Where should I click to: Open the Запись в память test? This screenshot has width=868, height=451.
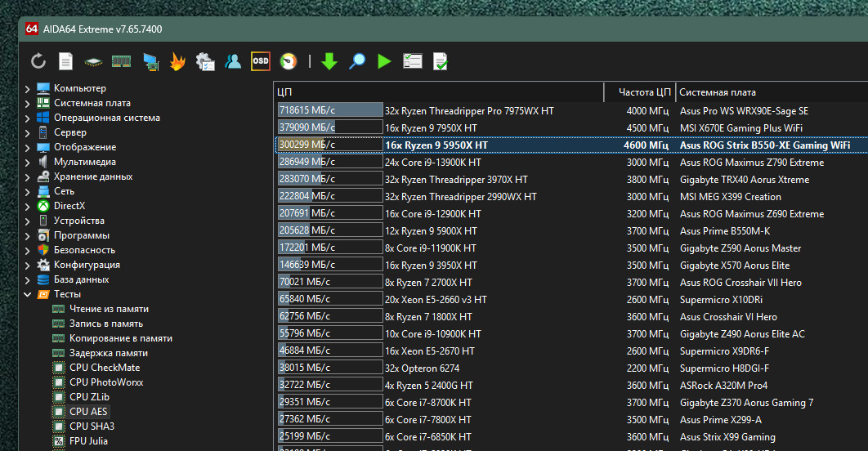point(105,324)
